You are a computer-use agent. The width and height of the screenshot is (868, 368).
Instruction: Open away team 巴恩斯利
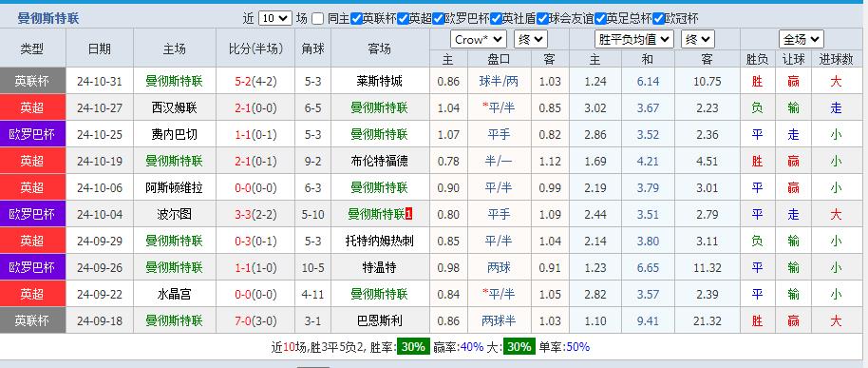pyautogui.click(x=380, y=320)
